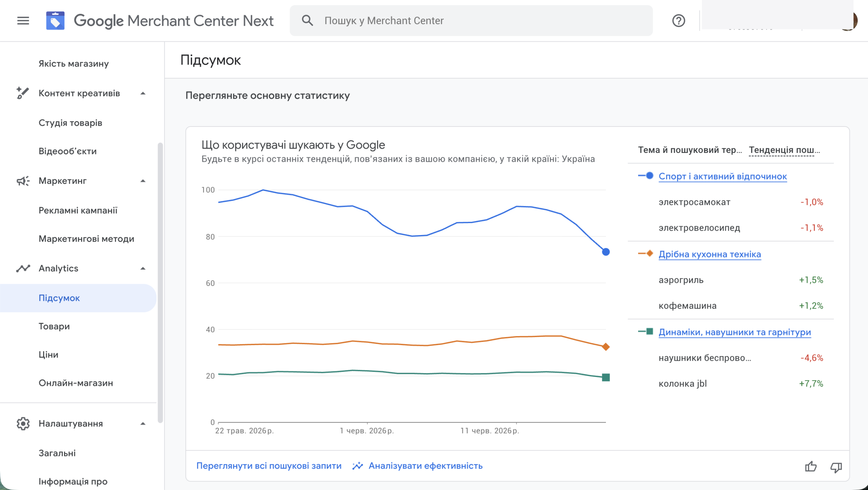The width and height of the screenshot is (868, 490).
Task: Open Відеооб'єкти page
Action: click(x=67, y=151)
